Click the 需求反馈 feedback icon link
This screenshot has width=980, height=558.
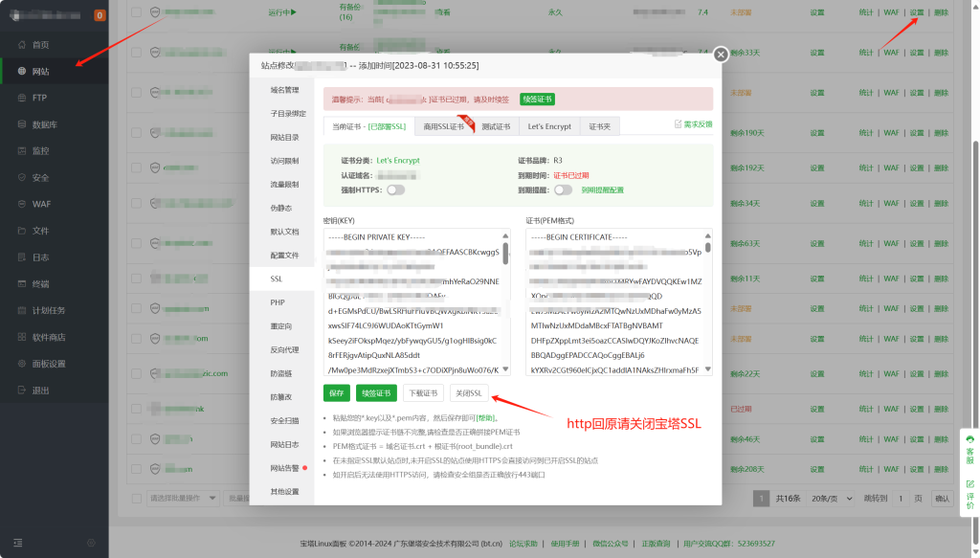(x=679, y=124)
